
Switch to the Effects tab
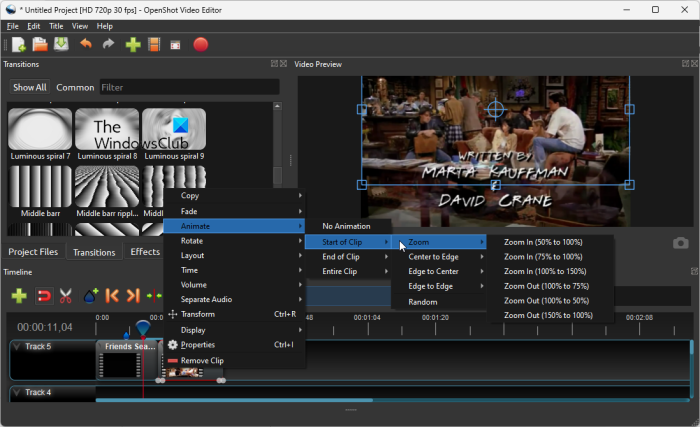[x=145, y=252]
